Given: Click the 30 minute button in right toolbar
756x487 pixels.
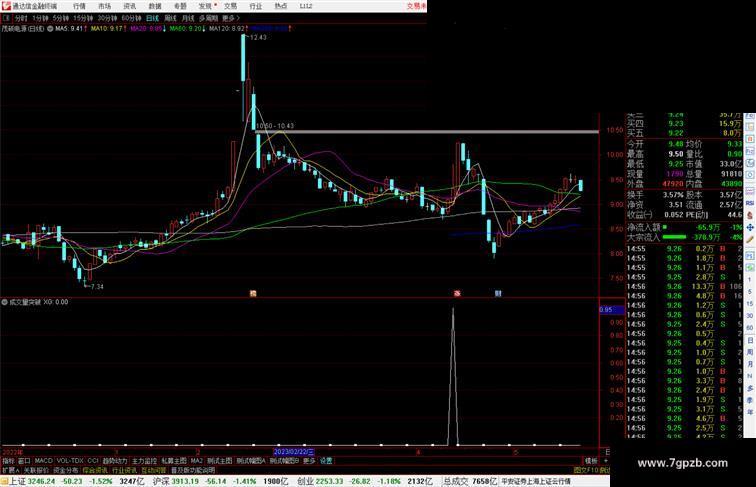Looking at the screenshot, I should [750, 316].
